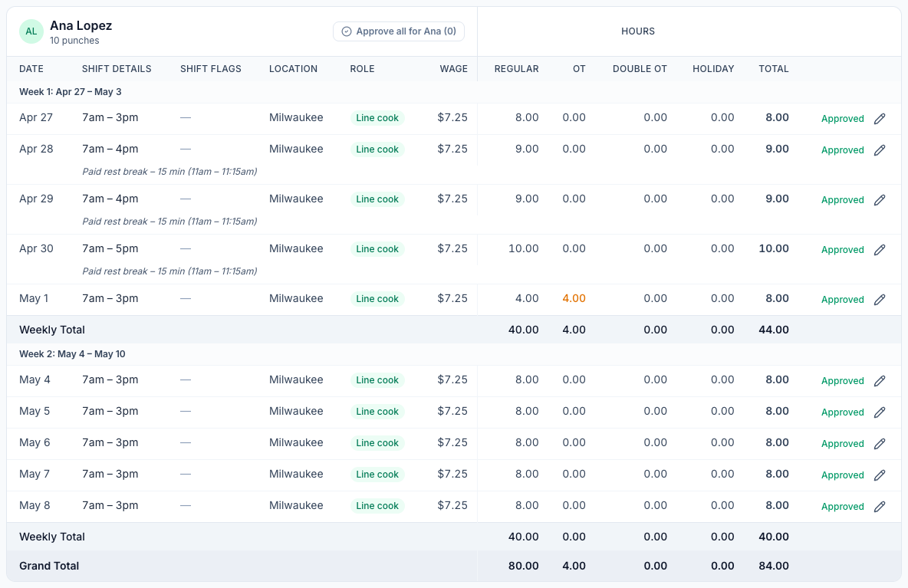The image size is (908, 588).
Task: Click Week 2: May 4 – May 10 heading
Action: point(72,353)
